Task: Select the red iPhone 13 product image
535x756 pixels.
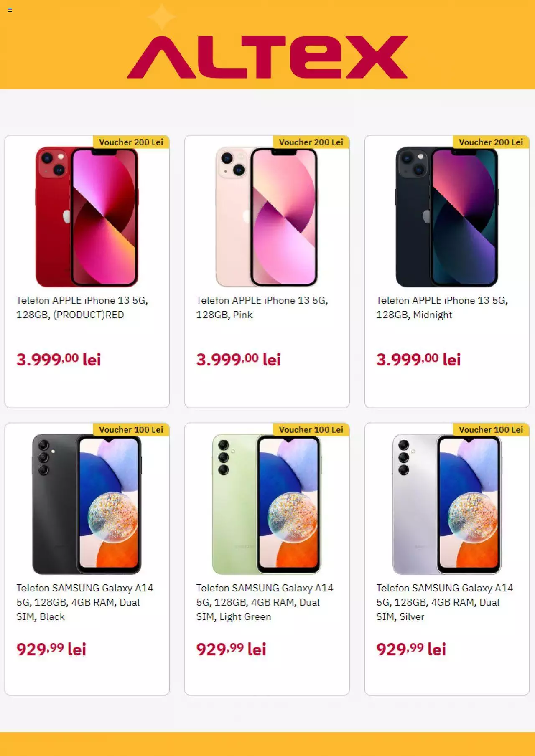Action: point(87,216)
